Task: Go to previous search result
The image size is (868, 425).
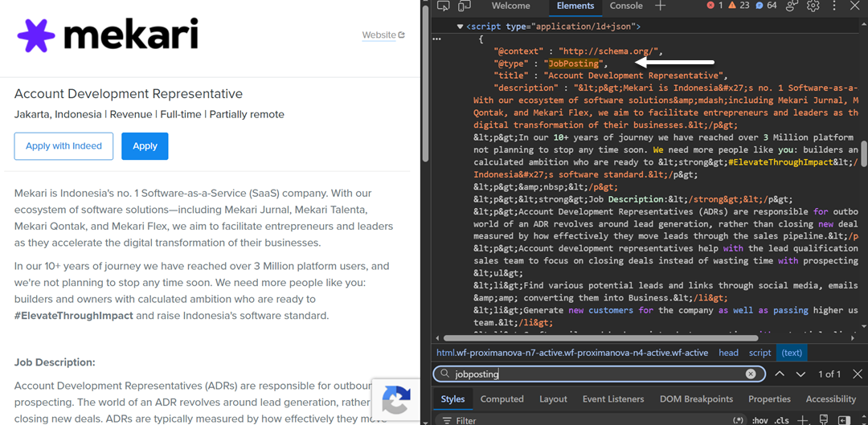Action: [x=780, y=374]
